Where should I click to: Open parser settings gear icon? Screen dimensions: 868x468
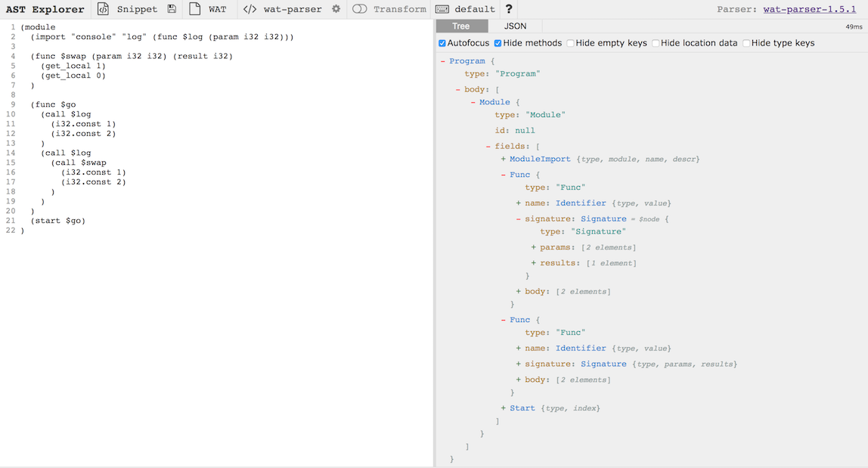[336, 9]
